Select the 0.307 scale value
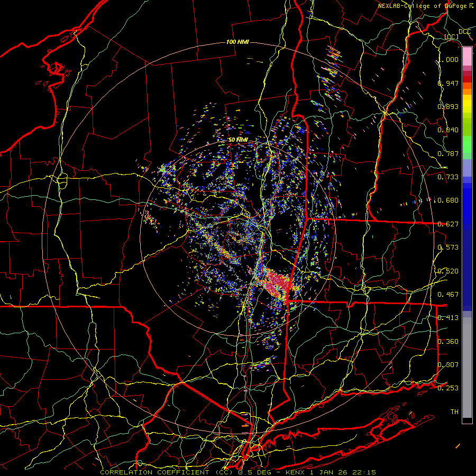This screenshot has width=476, height=476. pyautogui.click(x=448, y=365)
